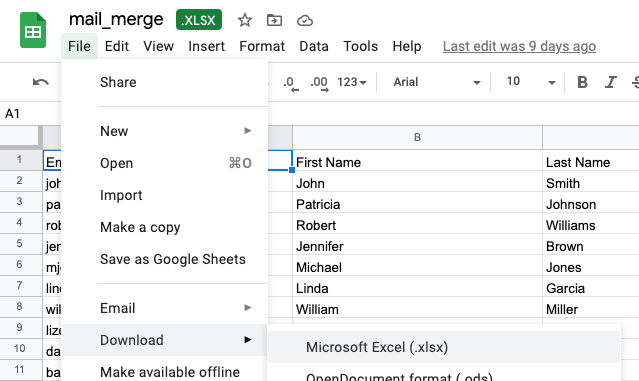Toggle italic formatting
The height and width of the screenshot is (381, 639).
610,82
